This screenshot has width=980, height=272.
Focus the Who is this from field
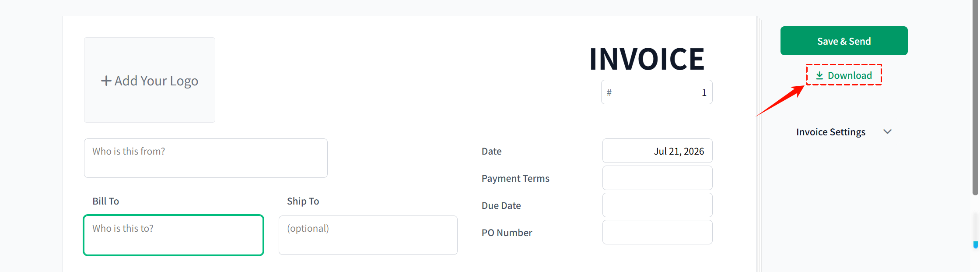206,158
